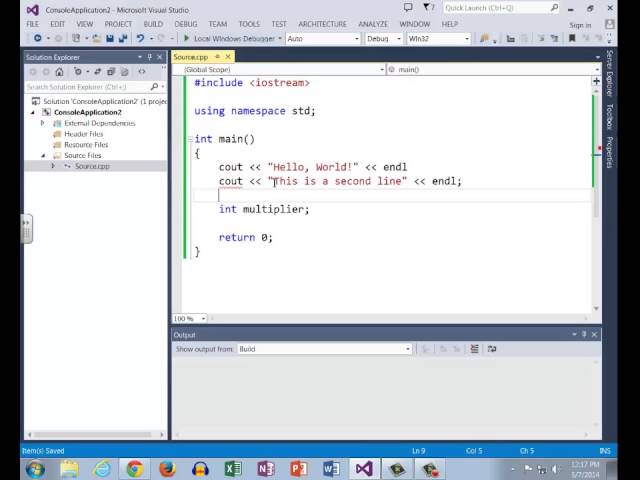Viewport: 640px width, 480px height.
Task: Click the Home icon in Solution Explorer
Action: [60, 72]
